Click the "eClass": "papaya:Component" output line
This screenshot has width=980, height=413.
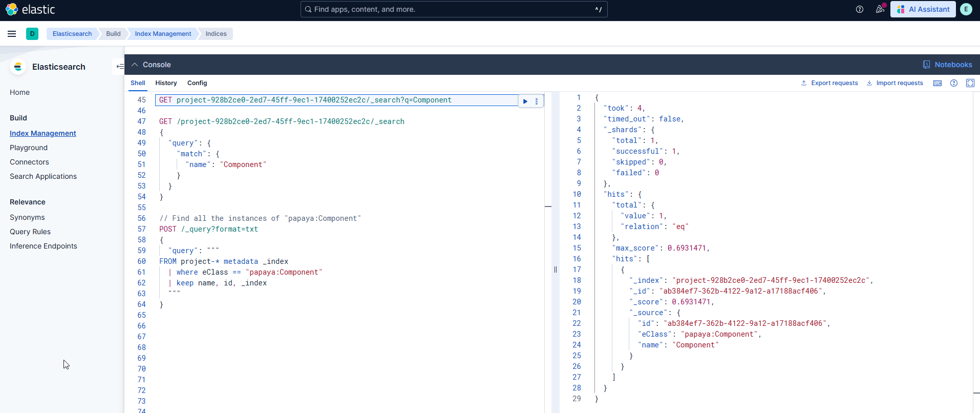(x=699, y=334)
